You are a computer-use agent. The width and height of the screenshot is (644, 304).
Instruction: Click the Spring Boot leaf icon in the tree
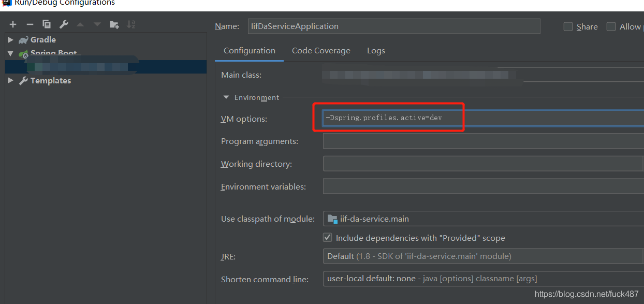[23, 53]
